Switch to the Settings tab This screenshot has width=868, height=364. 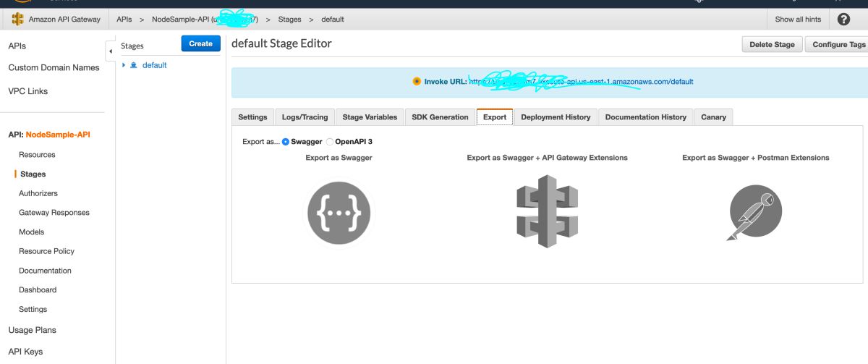[252, 117]
